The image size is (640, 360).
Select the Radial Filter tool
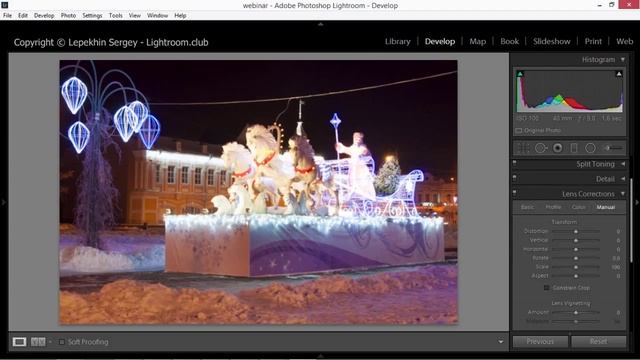(x=590, y=148)
